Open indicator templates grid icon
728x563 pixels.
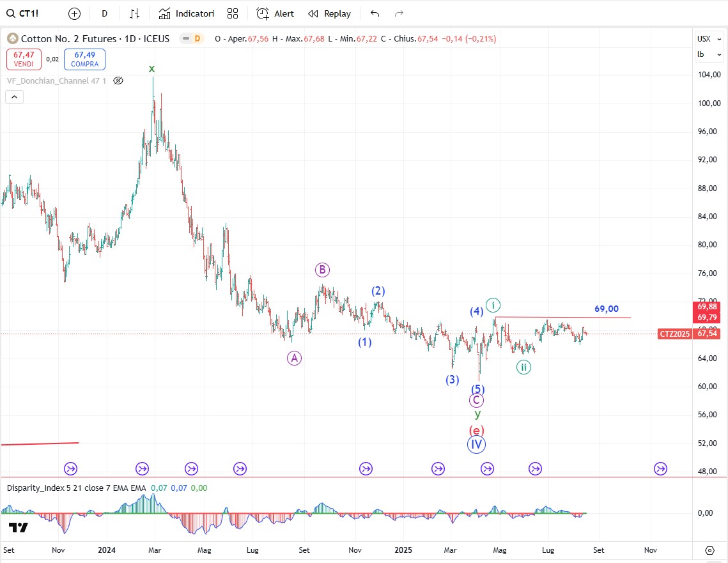[233, 13]
